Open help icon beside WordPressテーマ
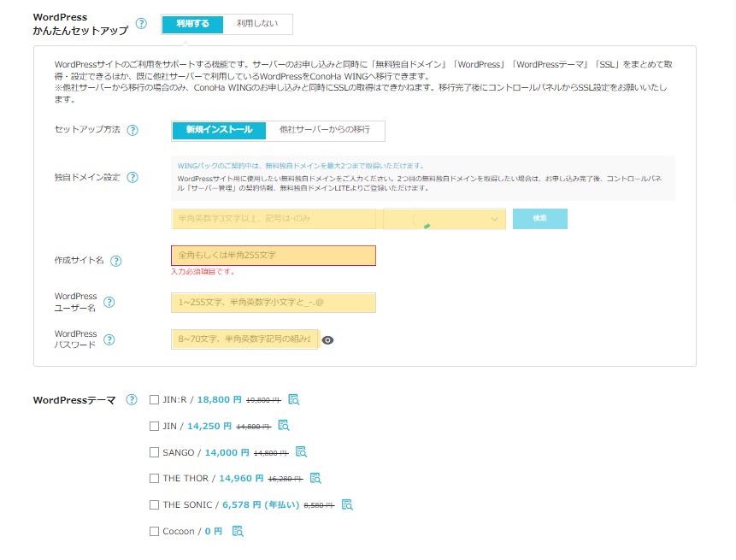 (132, 400)
